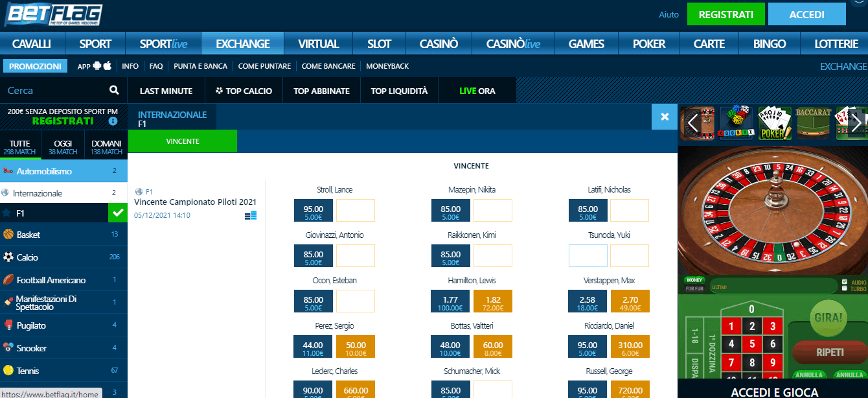868x398 pixels.
Task: Open the EXCHANGE main menu tab
Action: [243, 43]
